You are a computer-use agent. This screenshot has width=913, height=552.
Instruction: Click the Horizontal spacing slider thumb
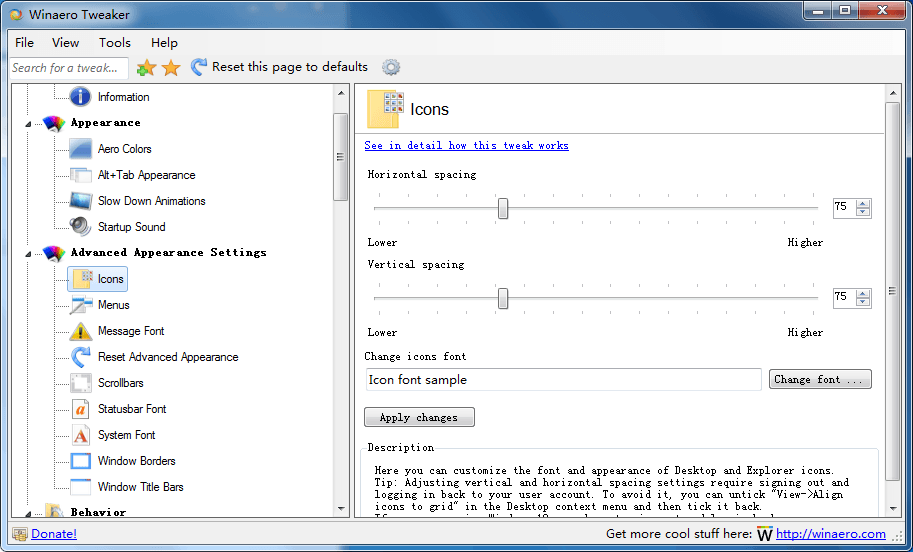[x=503, y=208]
